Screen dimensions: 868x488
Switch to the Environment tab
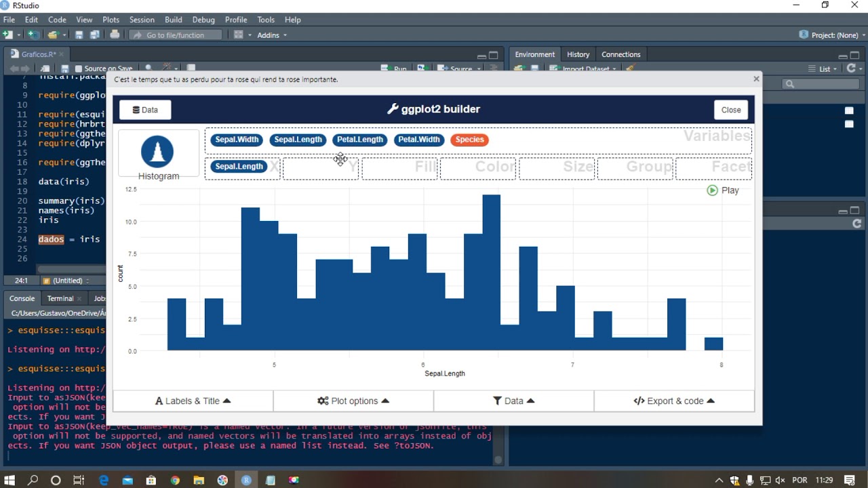(534, 54)
